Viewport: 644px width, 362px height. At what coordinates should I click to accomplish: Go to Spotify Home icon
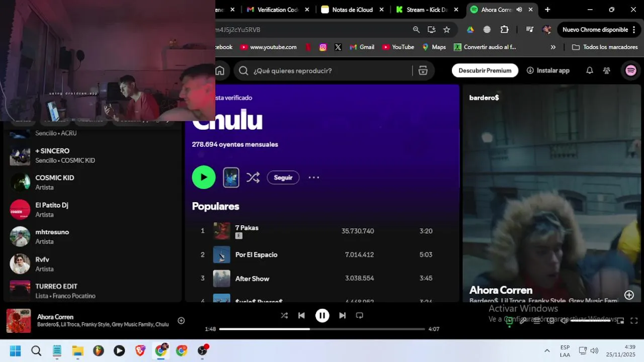click(x=220, y=71)
